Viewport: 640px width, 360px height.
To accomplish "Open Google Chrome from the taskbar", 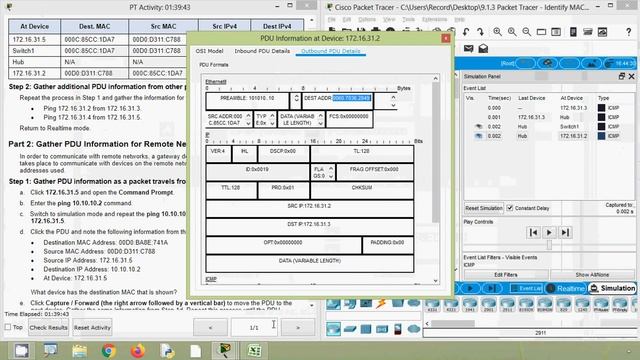I will pyautogui.click(x=109, y=350).
